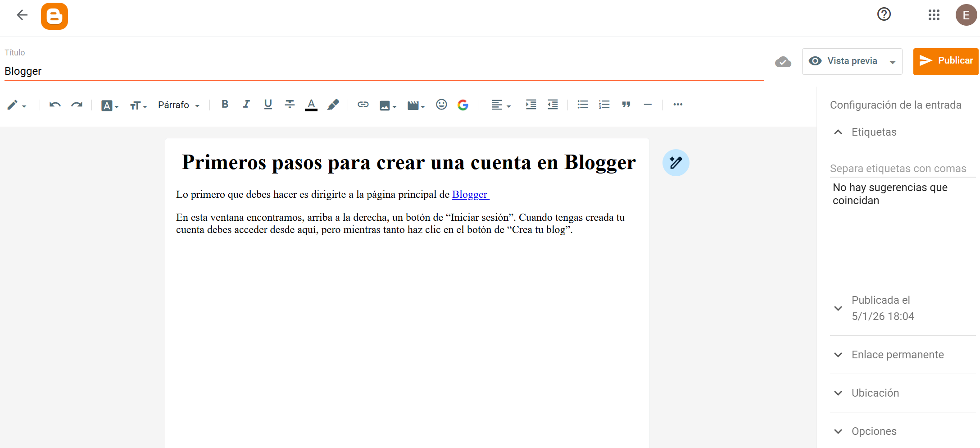Screen dimensions: 980x448
Task: Open the Blogger hyperlink in the post
Action: (x=470, y=194)
